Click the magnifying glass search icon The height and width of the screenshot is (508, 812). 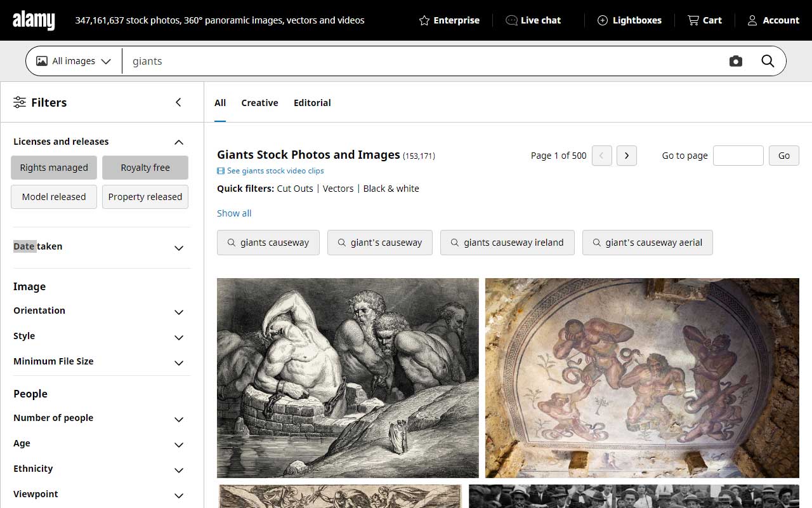768,61
